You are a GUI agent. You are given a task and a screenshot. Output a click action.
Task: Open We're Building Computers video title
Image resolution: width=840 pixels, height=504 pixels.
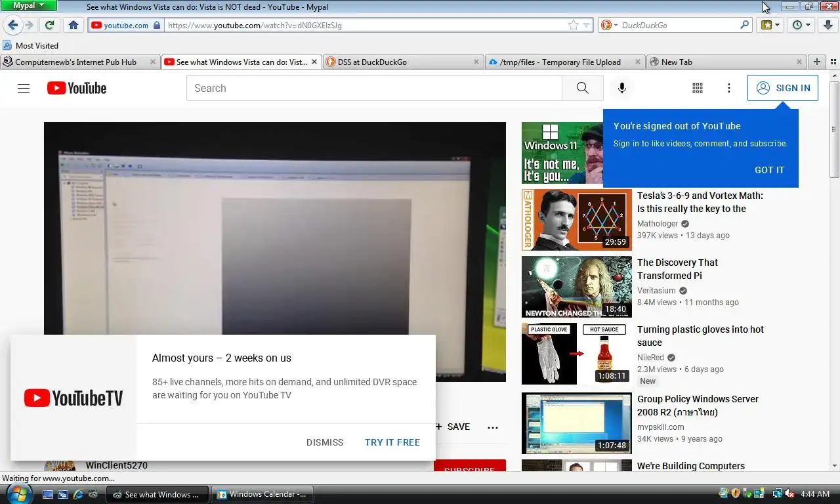691,466
